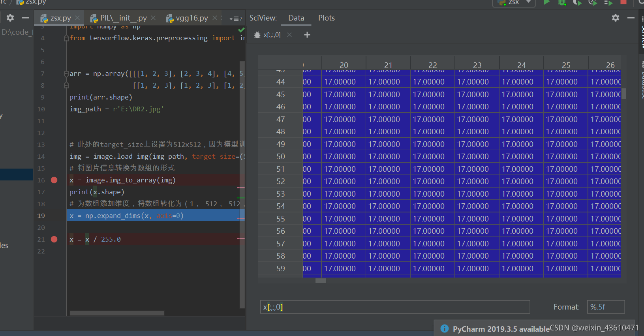Click the editor vertical scrollbar
644x336 pixels.
(242, 184)
